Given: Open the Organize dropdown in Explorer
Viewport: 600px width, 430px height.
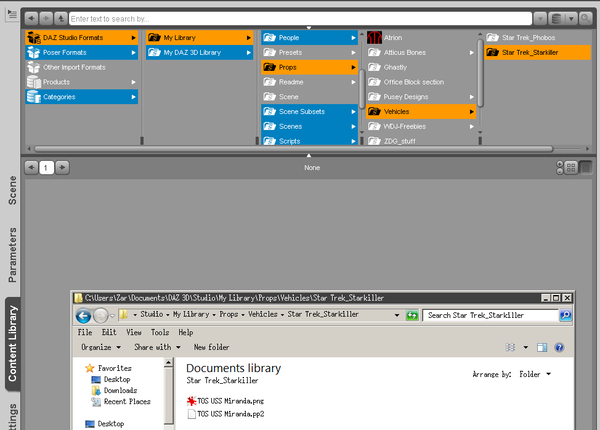Looking at the screenshot, I should pos(101,347).
